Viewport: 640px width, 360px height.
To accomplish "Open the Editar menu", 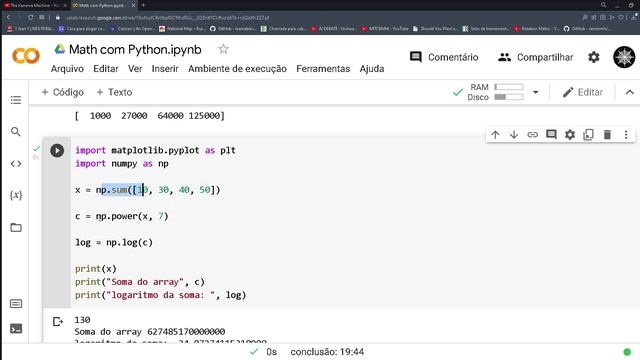I will click(x=106, y=69).
